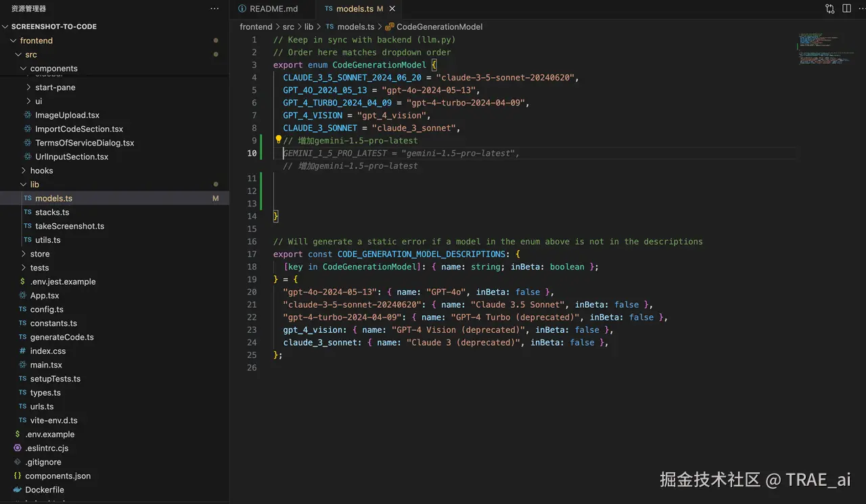Click the Dockerfile whale icon in explorer

[x=18, y=490]
